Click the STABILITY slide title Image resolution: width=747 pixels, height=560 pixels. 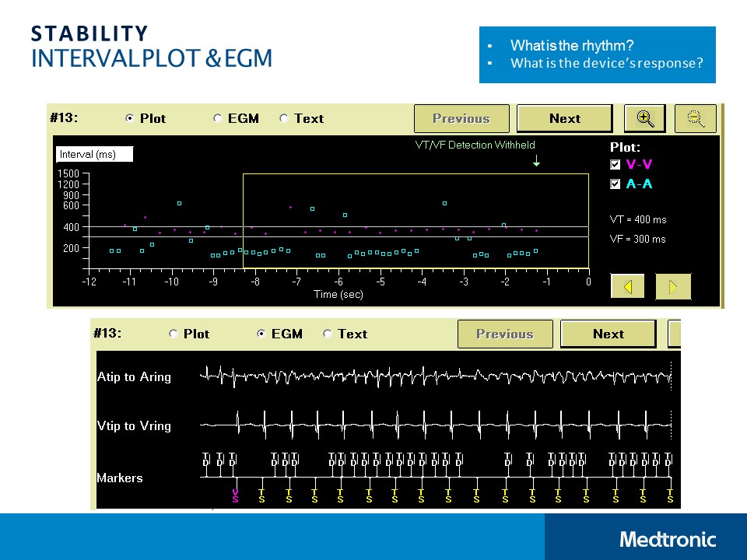coord(89,33)
